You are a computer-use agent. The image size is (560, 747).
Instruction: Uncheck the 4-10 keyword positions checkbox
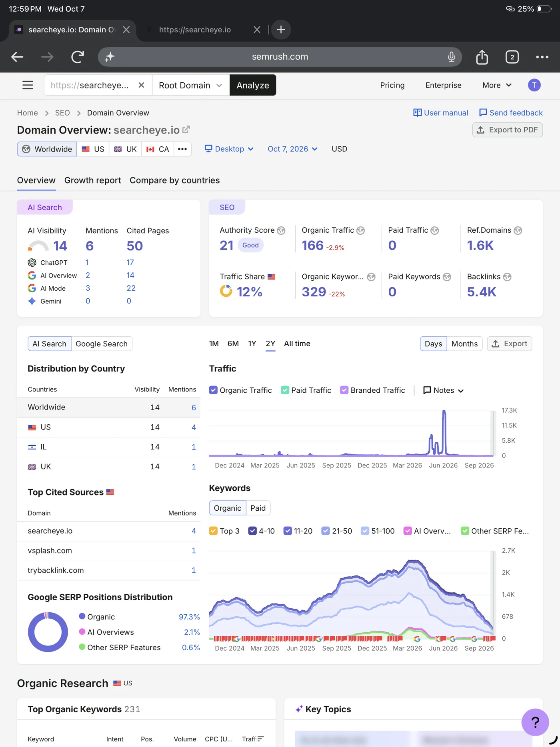[x=252, y=531]
